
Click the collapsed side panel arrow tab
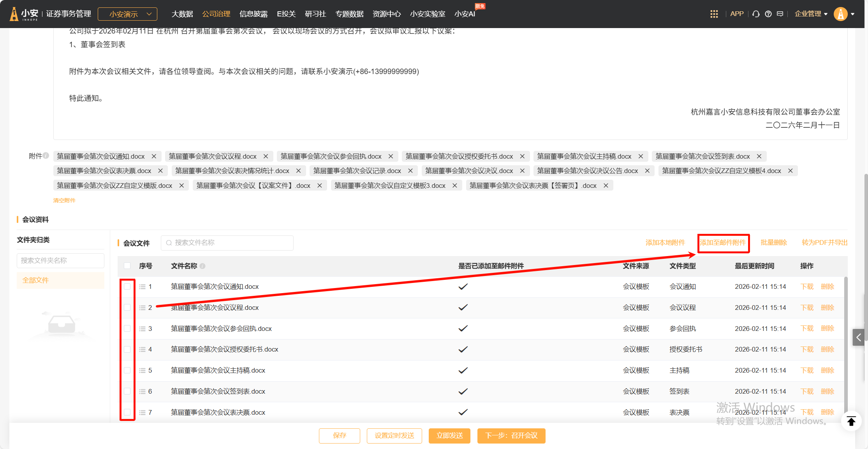pyautogui.click(x=858, y=337)
